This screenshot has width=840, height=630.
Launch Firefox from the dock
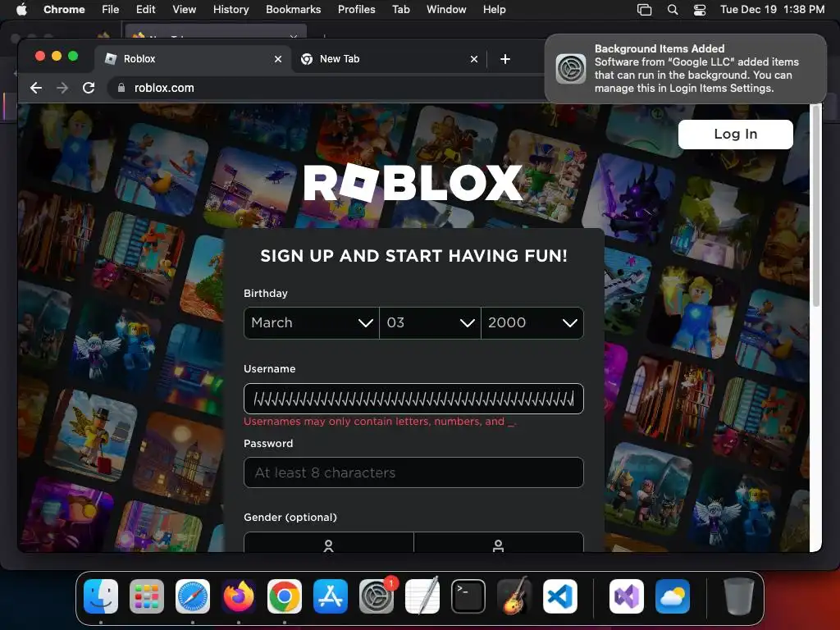coord(239,596)
